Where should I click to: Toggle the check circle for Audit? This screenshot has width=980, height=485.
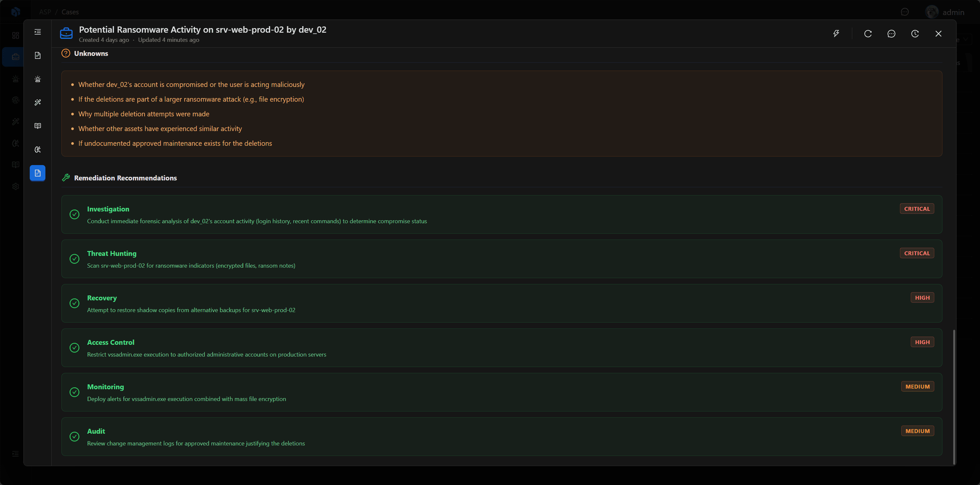point(74,437)
